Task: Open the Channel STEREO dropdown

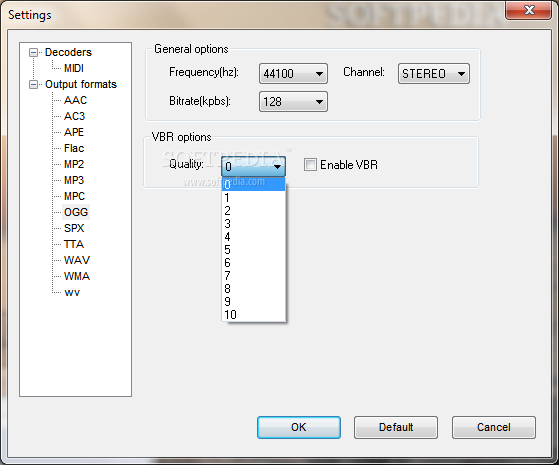Action: coord(434,74)
